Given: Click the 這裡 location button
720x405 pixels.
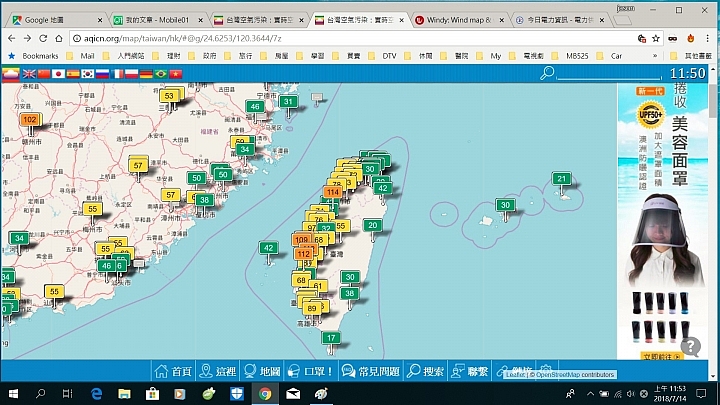Looking at the screenshot, I should [218, 371].
